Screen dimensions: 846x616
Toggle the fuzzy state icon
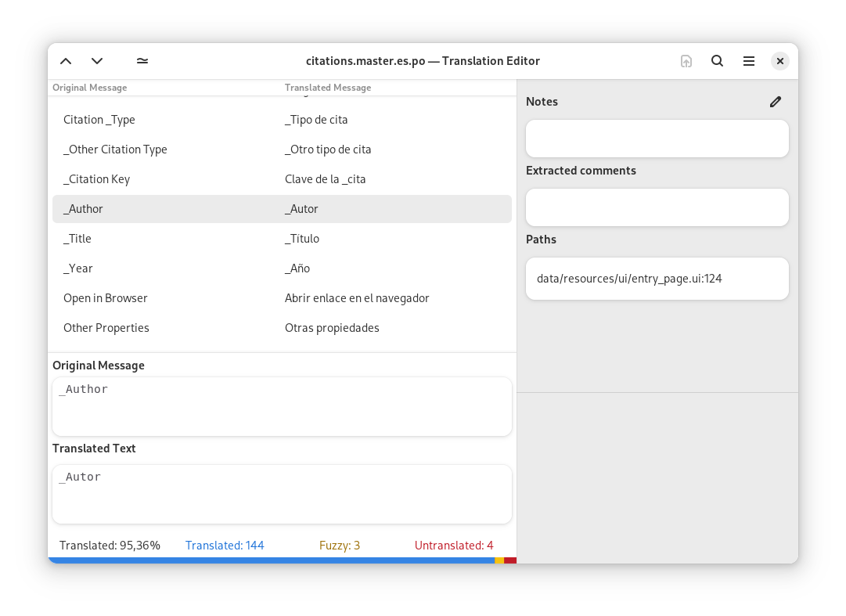[x=142, y=61]
